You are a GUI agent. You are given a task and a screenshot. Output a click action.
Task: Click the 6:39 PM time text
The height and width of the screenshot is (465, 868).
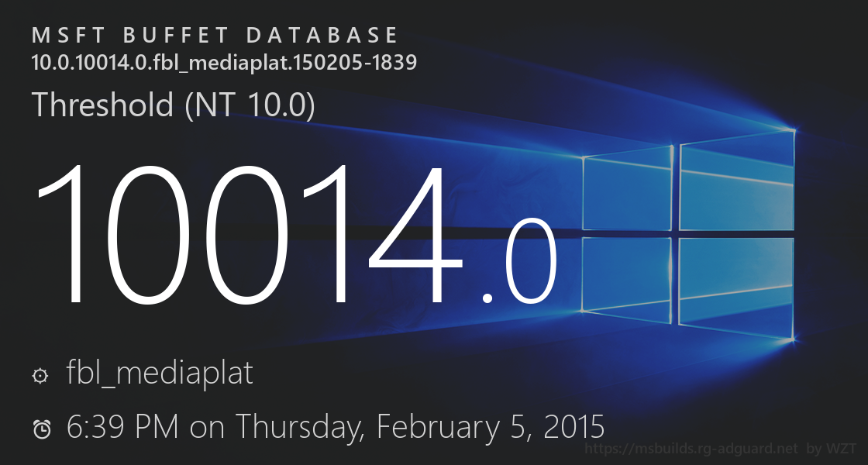pos(122,426)
